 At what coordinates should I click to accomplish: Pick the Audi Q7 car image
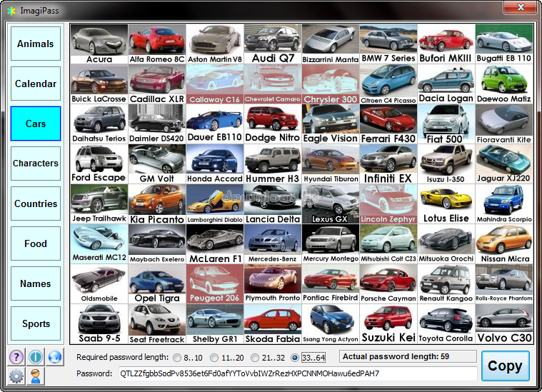click(272, 44)
